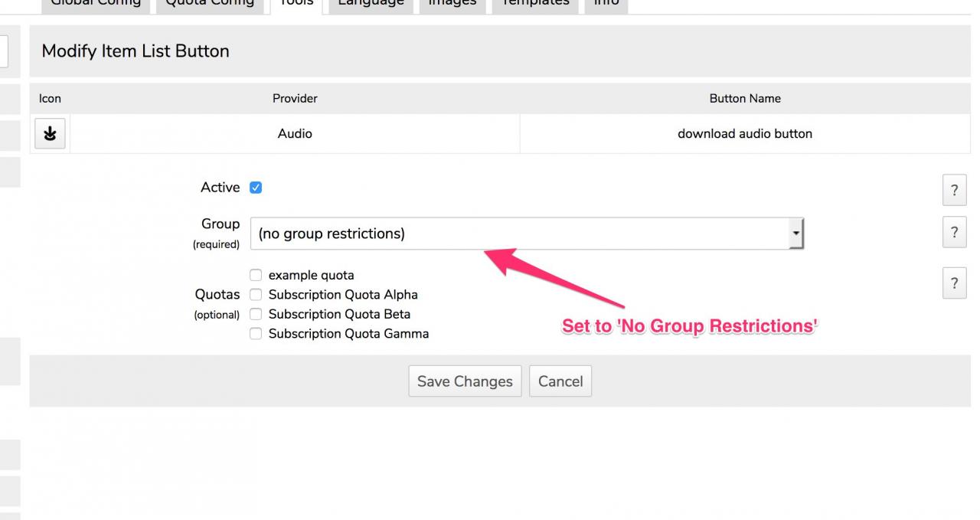Switch to the Global Config tab

point(96,4)
